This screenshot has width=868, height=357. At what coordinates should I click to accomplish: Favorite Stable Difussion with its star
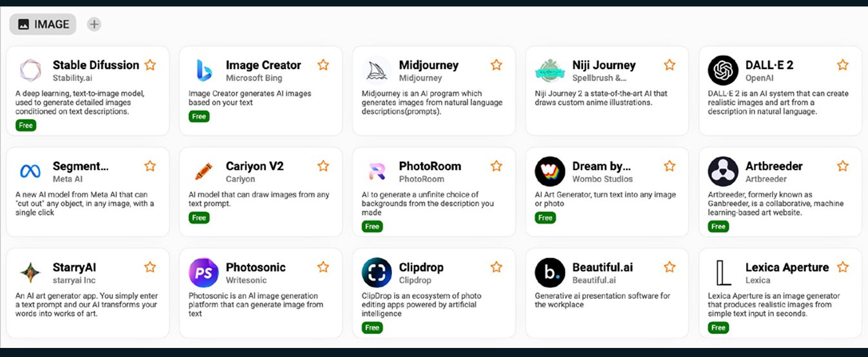(150, 64)
